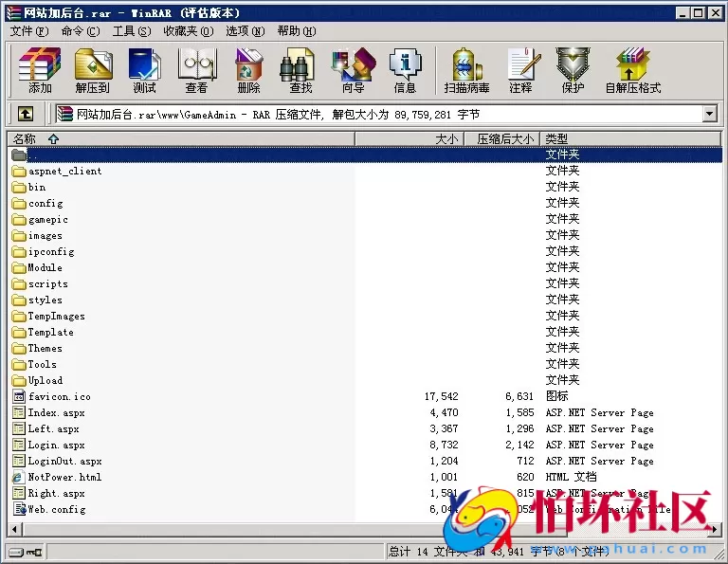Click the Extract To (解压到) icon

pyautogui.click(x=93, y=69)
